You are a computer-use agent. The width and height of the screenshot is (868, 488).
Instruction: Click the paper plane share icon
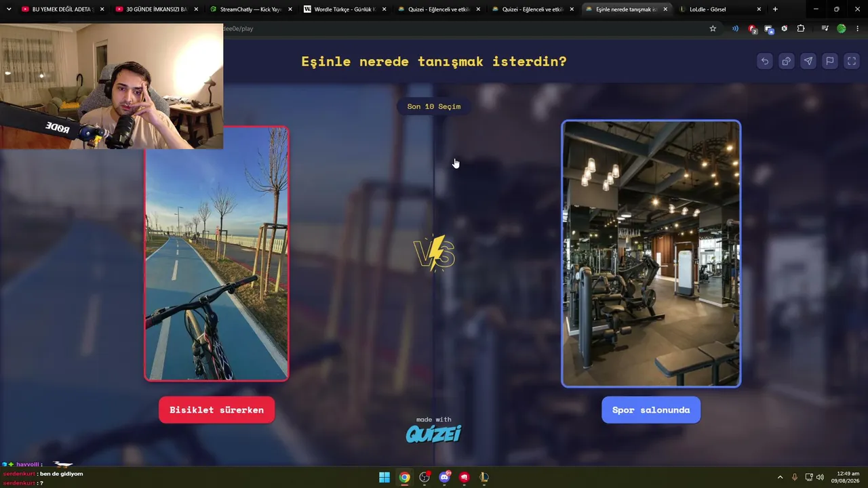tap(808, 61)
